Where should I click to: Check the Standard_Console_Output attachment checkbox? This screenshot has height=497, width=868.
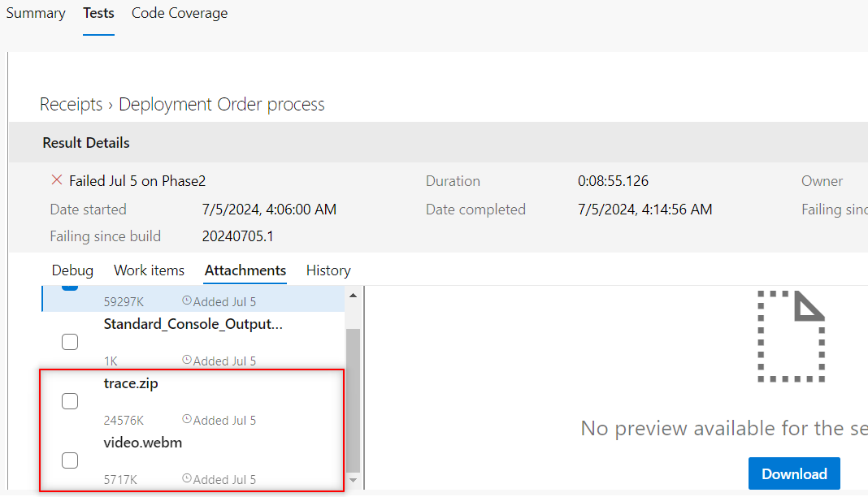coord(70,342)
